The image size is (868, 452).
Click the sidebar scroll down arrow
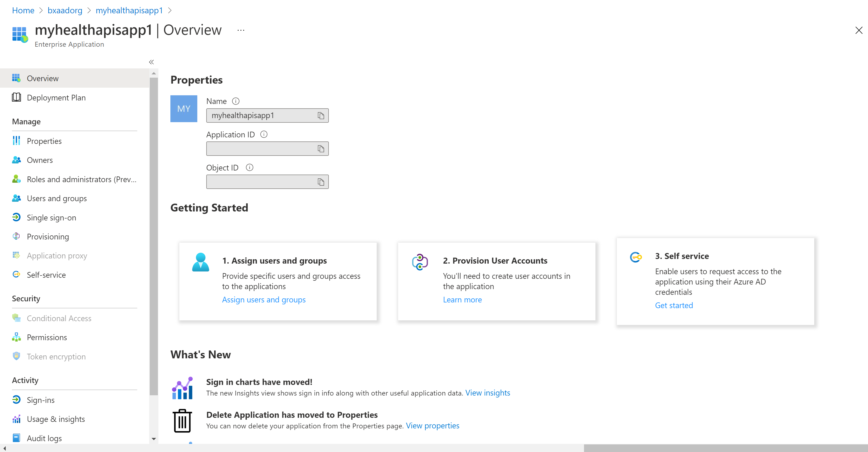click(154, 439)
